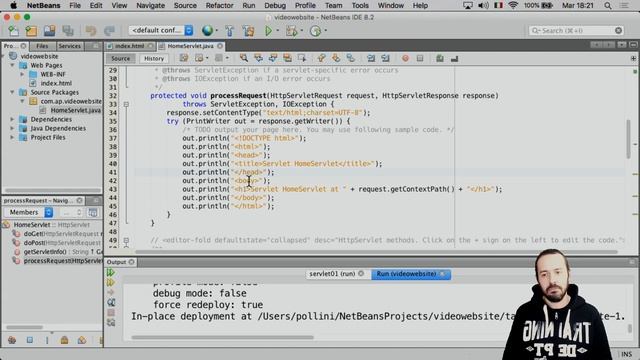
Task: Select getServletInfo in the Navigator list
Action: [x=58, y=252]
